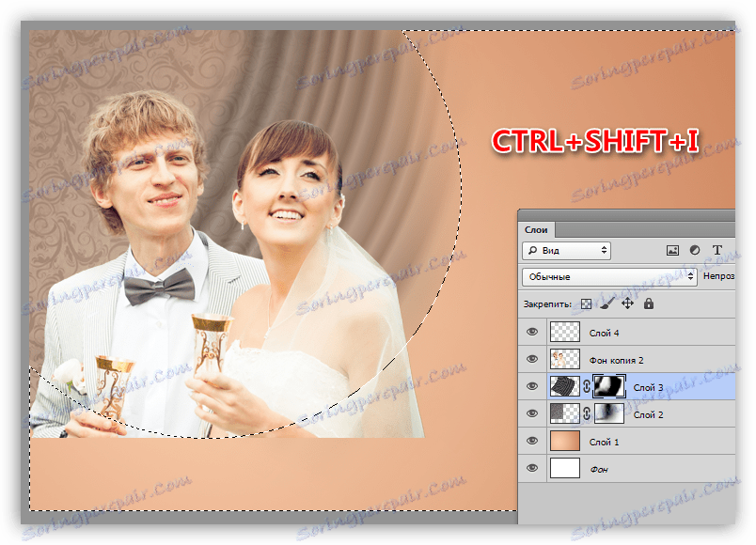
Task: Filter layers by pixel image icon
Action: point(672,250)
